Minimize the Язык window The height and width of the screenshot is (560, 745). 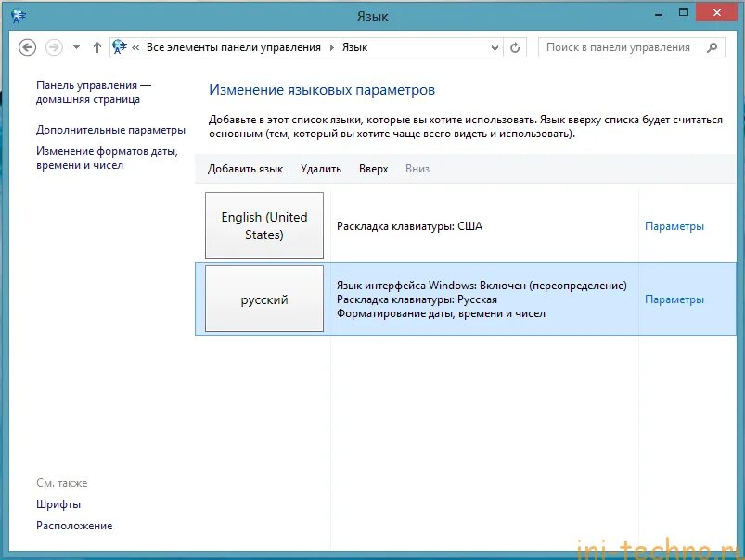[659, 14]
